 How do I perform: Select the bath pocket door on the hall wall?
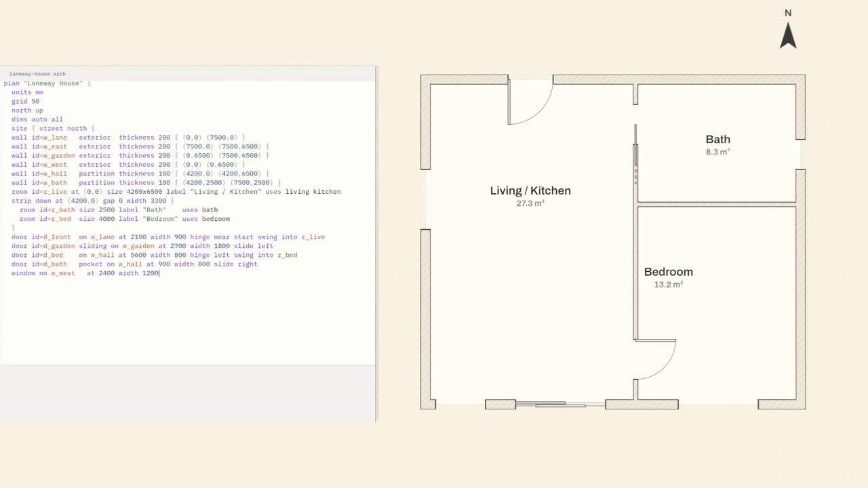[635, 155]
